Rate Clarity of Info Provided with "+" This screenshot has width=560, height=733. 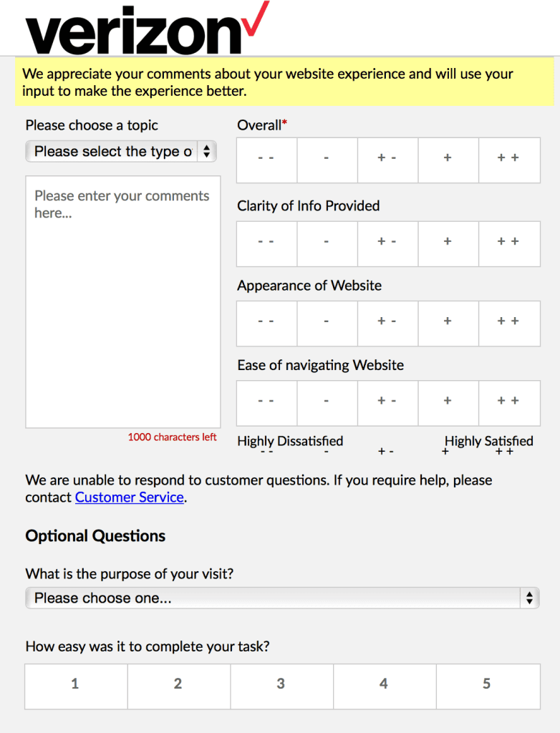pyautogui.click(x=448, y=244)
